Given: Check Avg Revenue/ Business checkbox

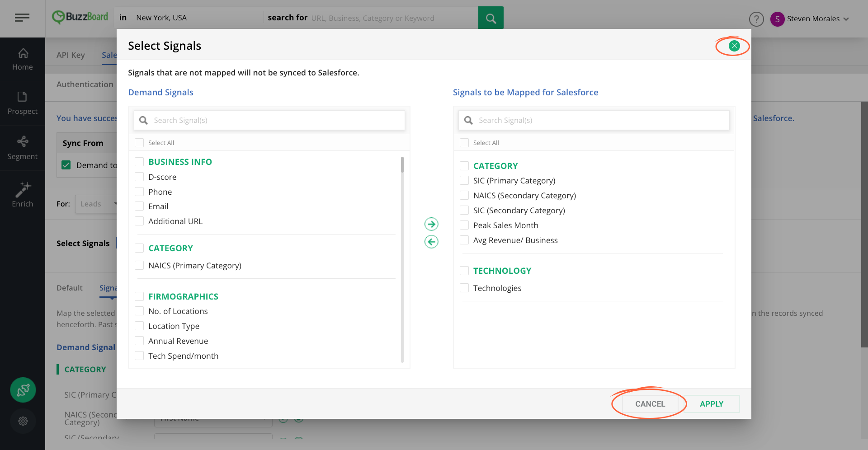Looking at the screenshot, I should tap(464, 240).
